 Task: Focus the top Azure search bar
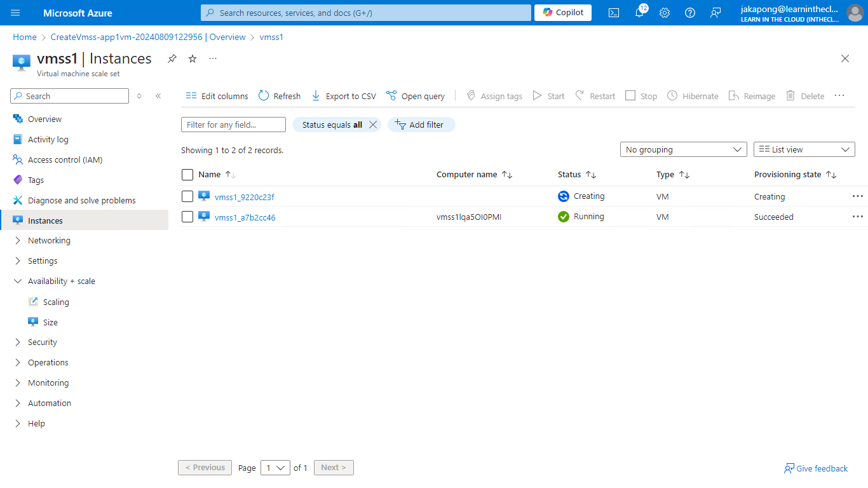tap(366, 13)
